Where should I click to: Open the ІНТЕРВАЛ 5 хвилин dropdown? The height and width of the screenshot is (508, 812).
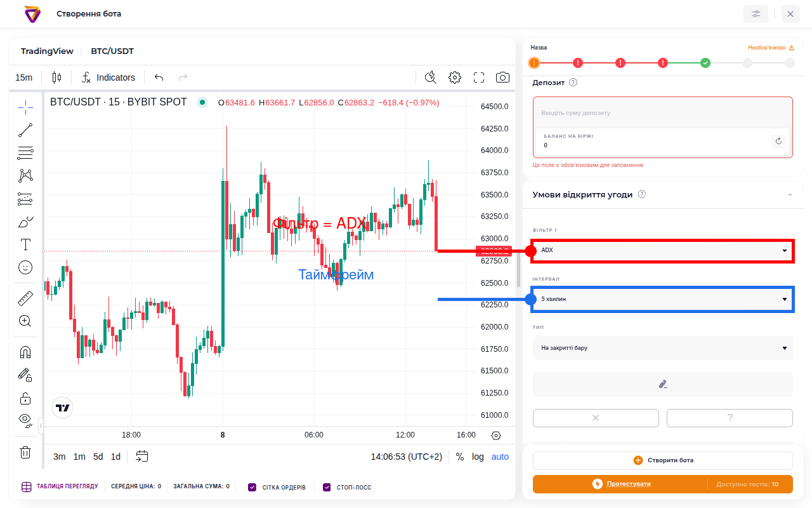pos(663,299)
